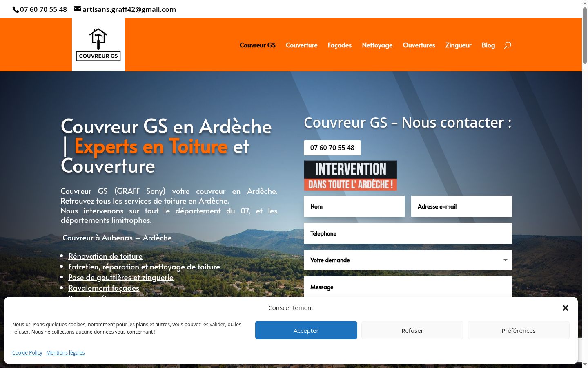Expand the Votre demande dropdown
Image resolution: width=588 pixels, height=368 pixels.
tap(408, 260)
